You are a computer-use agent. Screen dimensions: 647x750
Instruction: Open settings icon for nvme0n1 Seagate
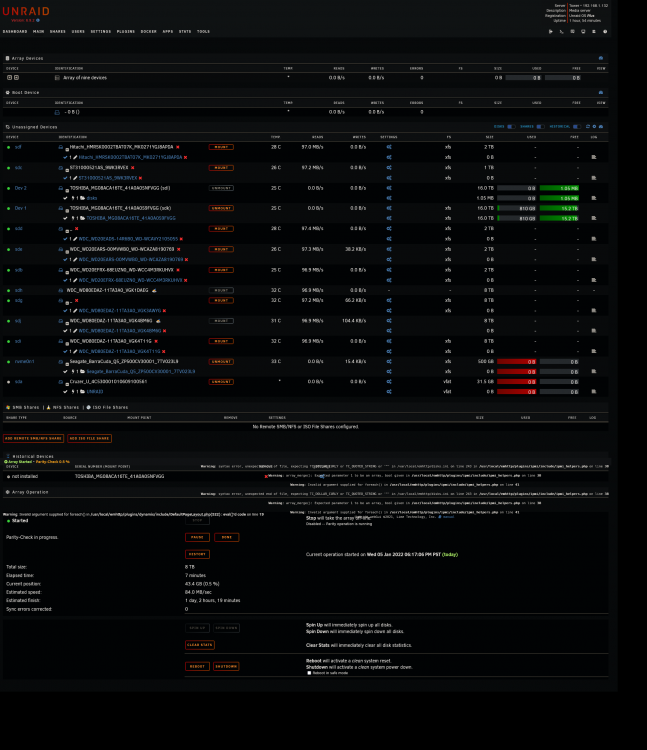coord(389,362)
